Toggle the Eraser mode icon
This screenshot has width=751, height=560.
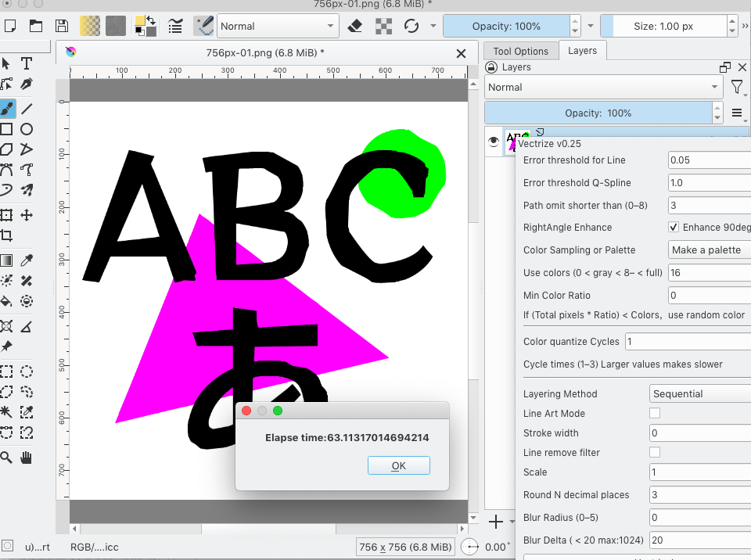click(x=354, y=26)
